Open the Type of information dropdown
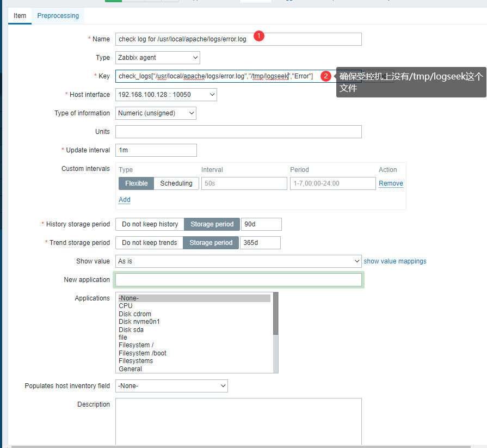Viewport: 487px width, 448px height. coord(156,113)
